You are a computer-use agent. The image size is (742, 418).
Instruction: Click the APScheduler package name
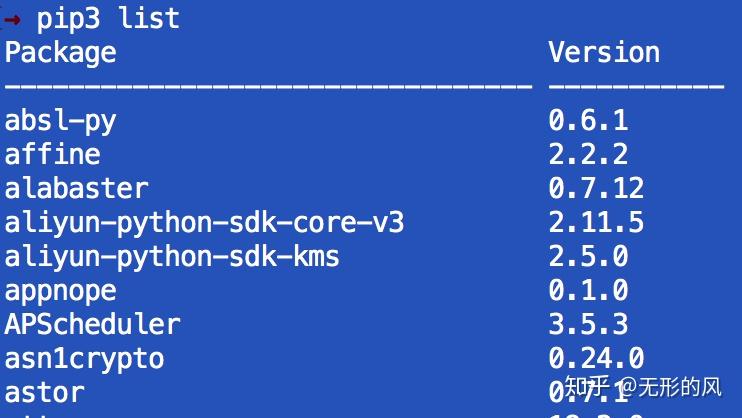point(93,324)
